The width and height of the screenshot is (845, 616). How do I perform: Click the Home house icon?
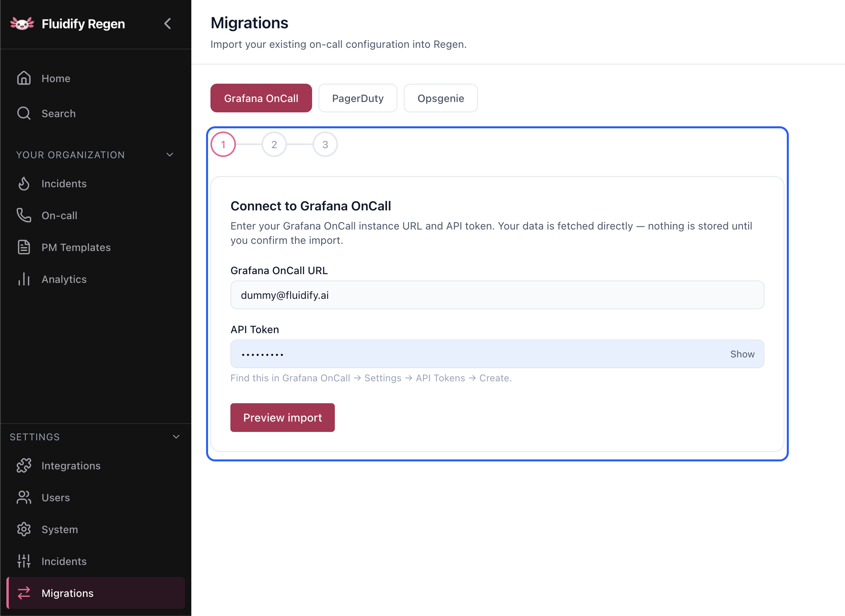[24, 78]
